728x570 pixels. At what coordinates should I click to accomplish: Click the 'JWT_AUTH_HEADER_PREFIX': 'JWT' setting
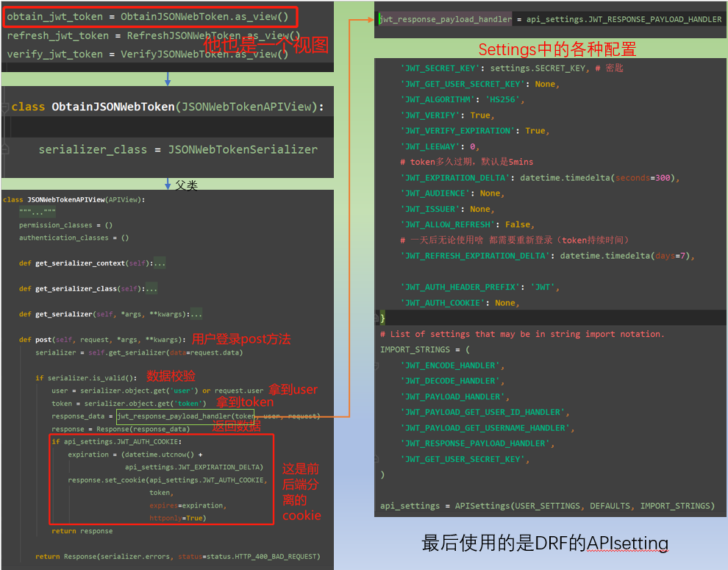point(480,288)
